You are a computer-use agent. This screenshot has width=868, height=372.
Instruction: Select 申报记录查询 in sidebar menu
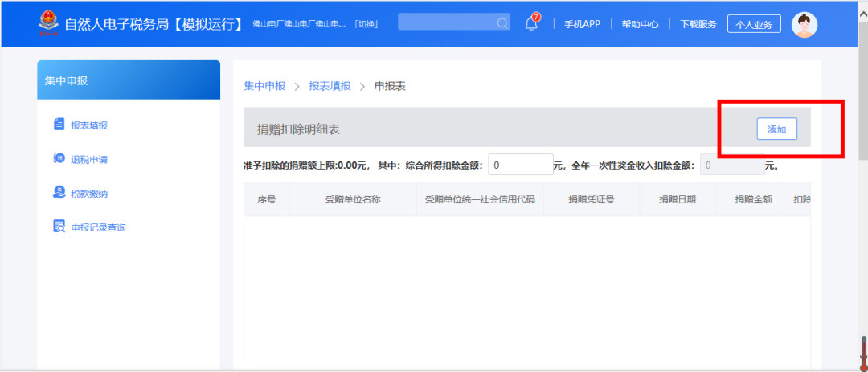(x=99, y=227)
